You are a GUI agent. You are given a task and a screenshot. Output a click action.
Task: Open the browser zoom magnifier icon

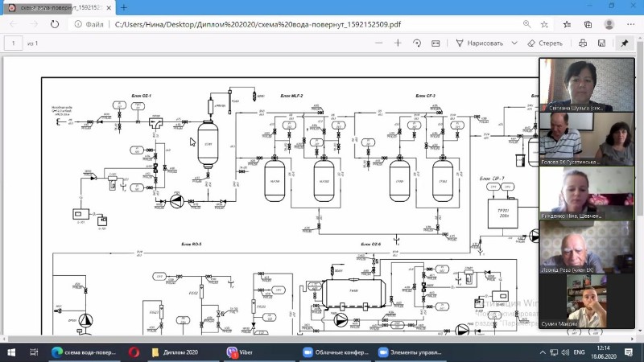point(527,24)
